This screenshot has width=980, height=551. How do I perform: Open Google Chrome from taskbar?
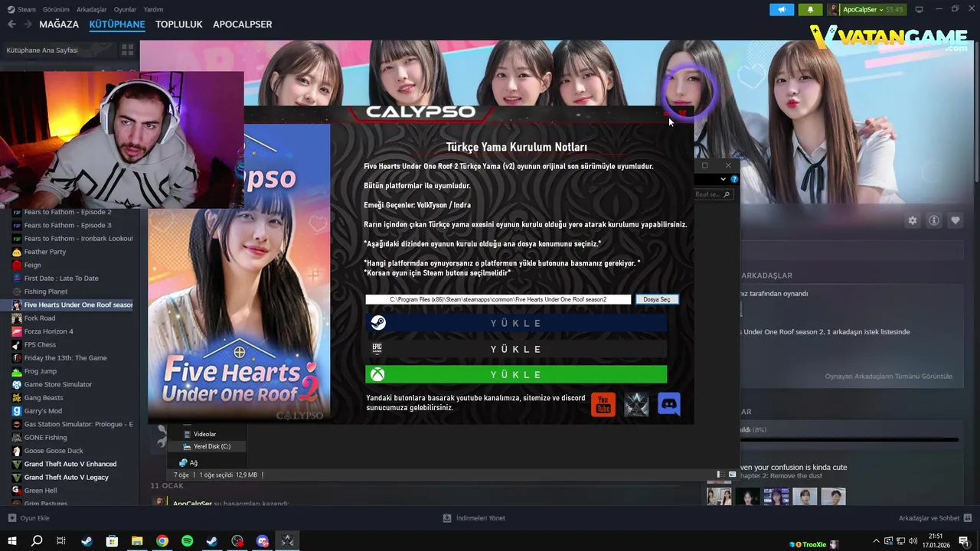[x=162, y=541]
